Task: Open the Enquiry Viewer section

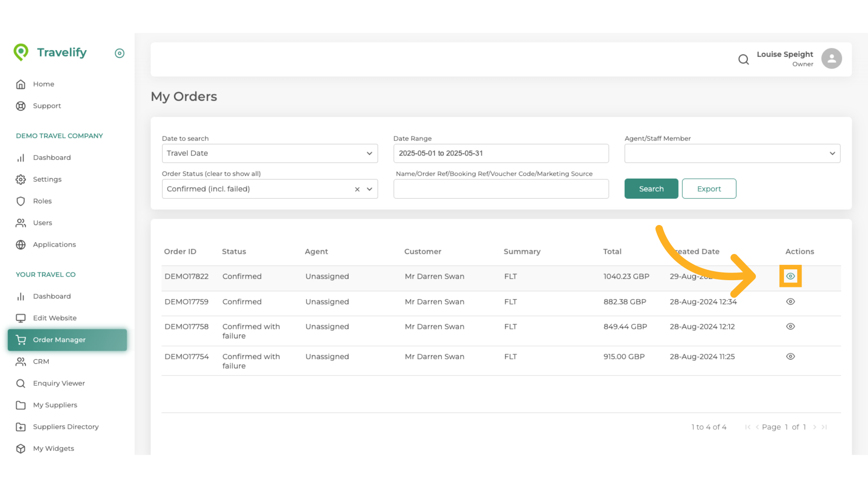Action: (59, 383)
